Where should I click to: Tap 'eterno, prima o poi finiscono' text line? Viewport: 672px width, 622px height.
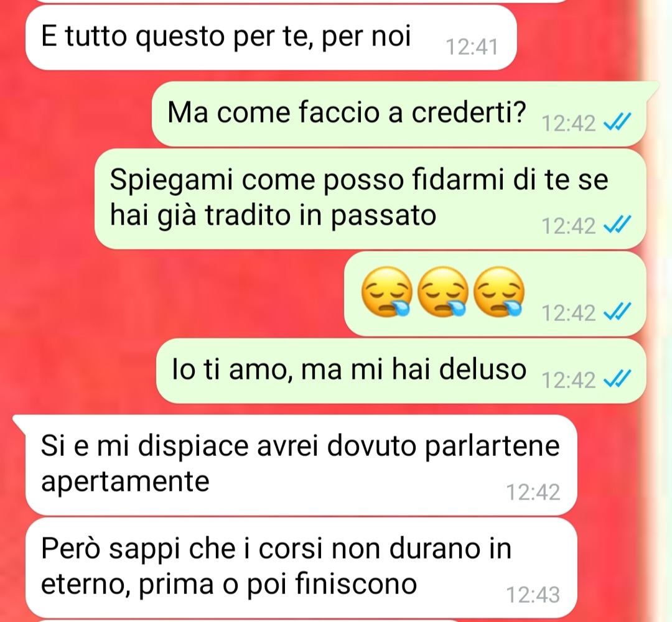(229, 584)
